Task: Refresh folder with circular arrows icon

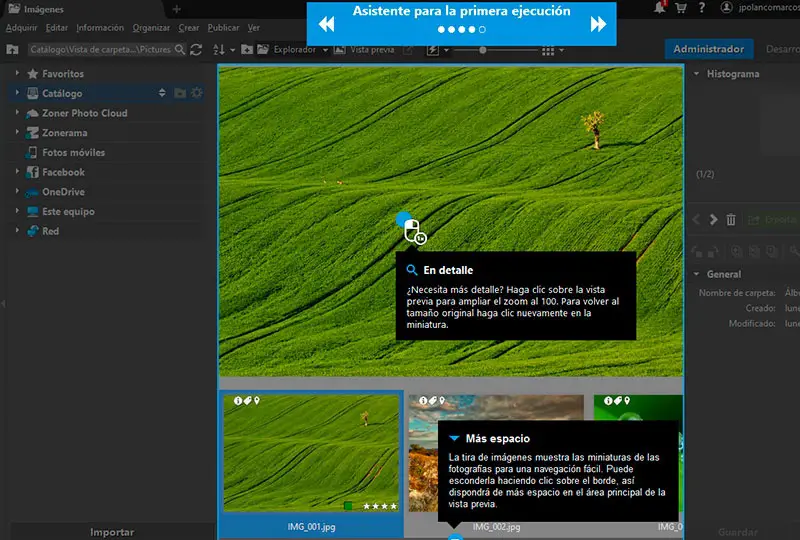Action: (x=196, y=50)
